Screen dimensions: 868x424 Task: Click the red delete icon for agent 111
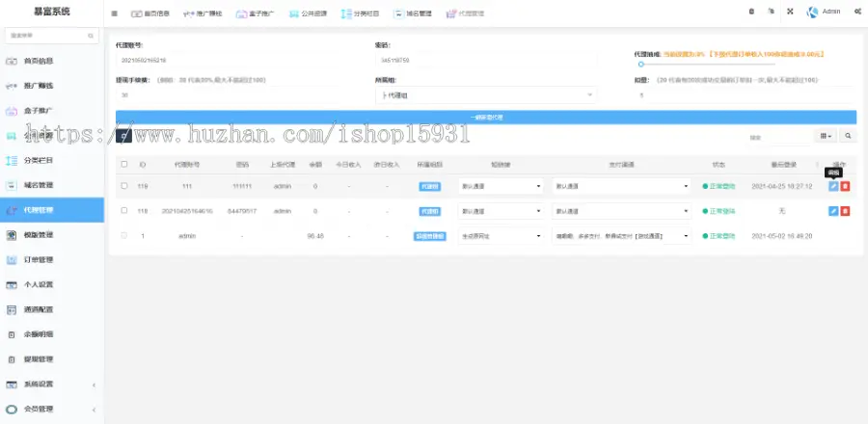pyautogui.click(x=846, y=186)
